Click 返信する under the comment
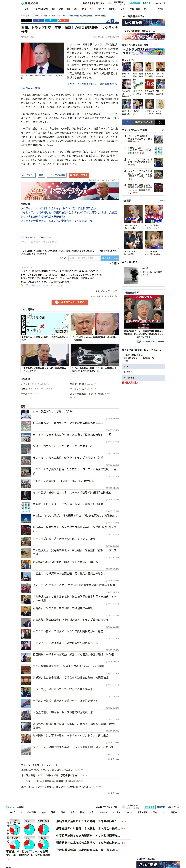186x868 pixels. coord(37,285)
